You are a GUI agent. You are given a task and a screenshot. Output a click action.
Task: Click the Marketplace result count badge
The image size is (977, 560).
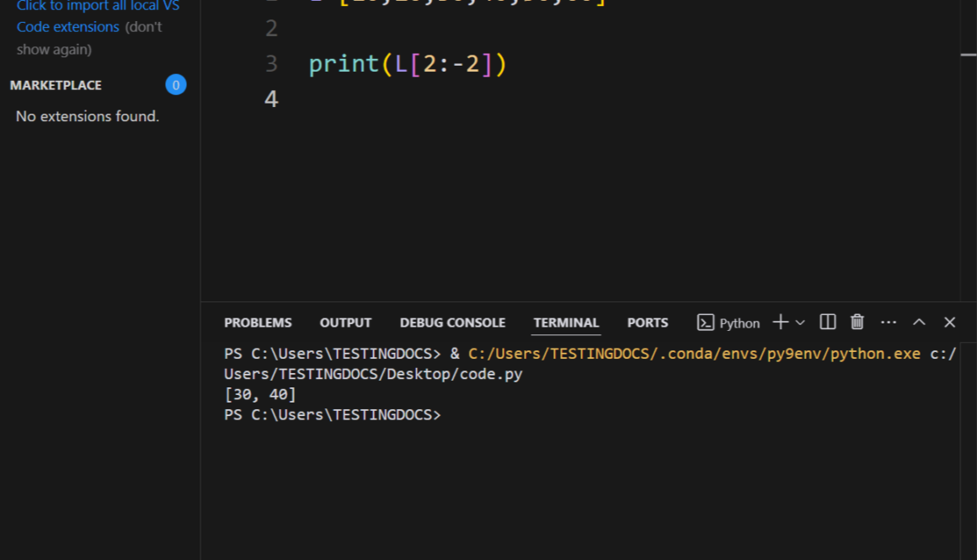[x=175, y=85]
